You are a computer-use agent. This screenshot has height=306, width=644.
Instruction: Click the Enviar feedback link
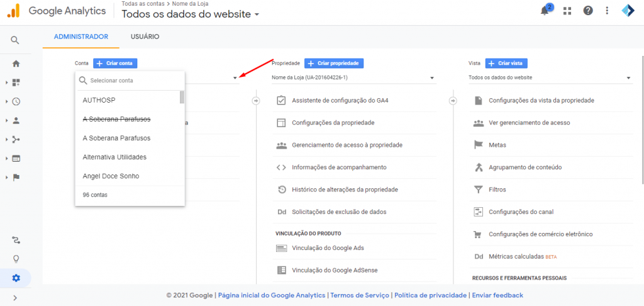point(497,295)
